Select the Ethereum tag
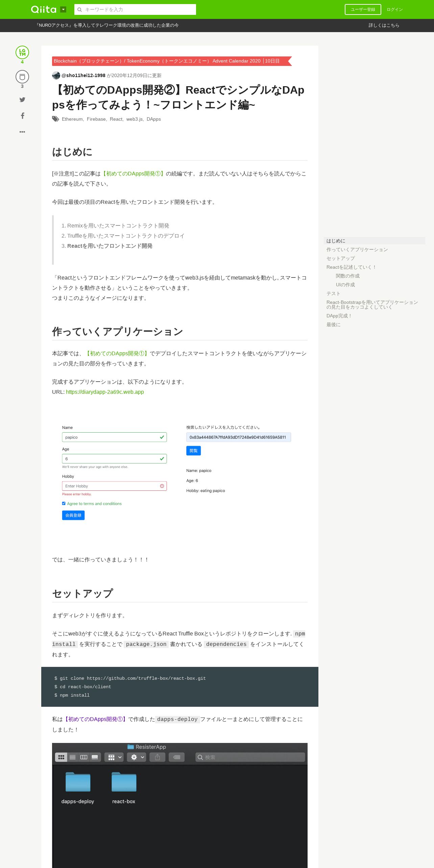The height and width of the screenshot is (868, 434). point(72,119)
